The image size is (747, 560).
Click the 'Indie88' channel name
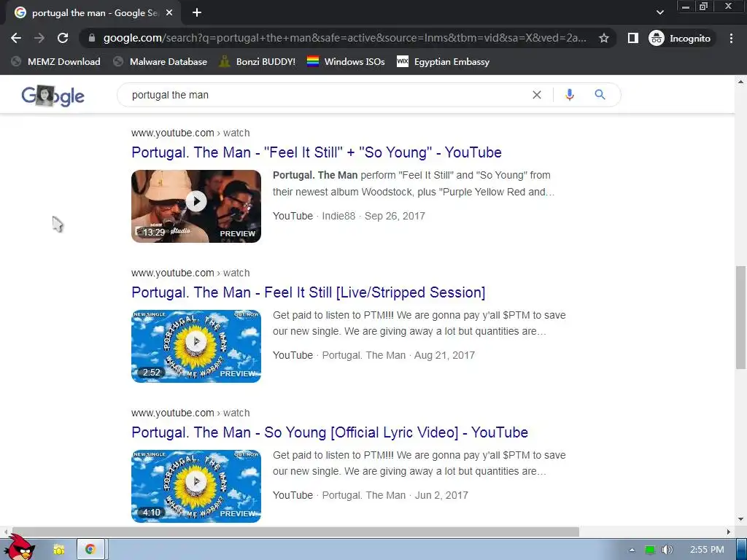338,216
